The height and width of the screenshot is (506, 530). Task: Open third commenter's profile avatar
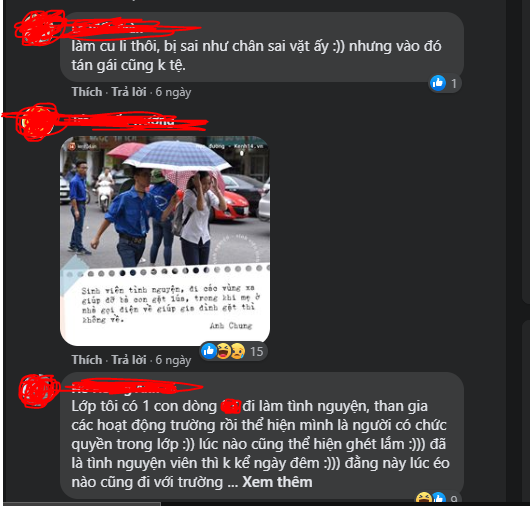[37, 390]
